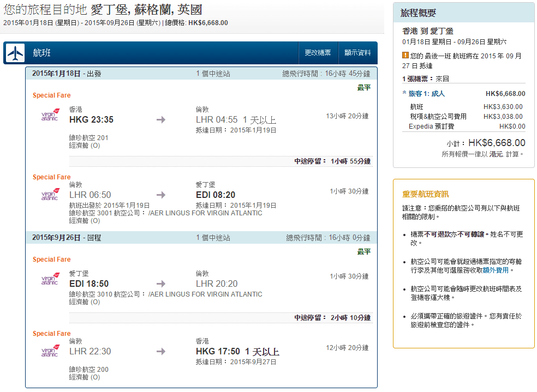Click Virgin Atlantic logo beside LHR 22:30 flight

click(50, 351)
